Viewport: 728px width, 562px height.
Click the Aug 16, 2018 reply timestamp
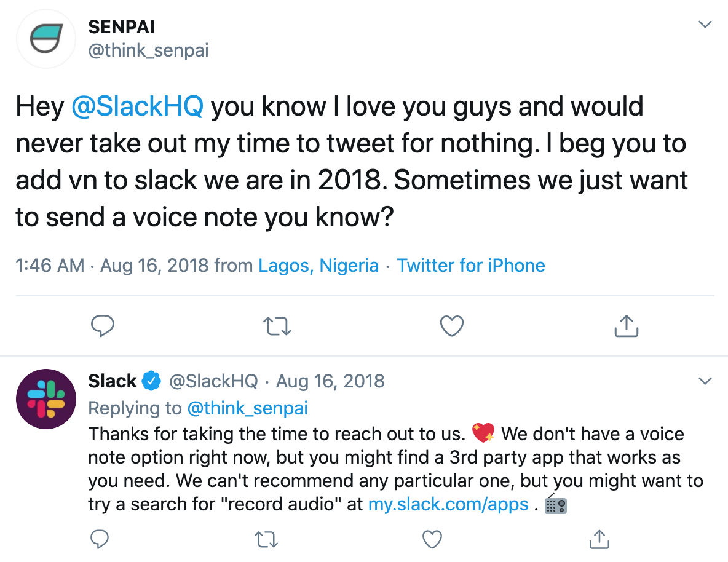pos(330,381)
